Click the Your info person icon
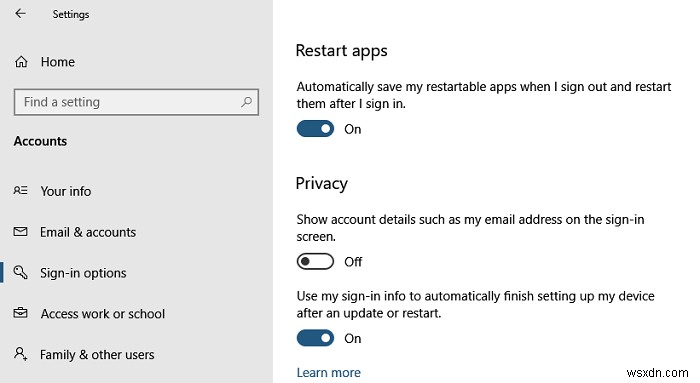This screenshot has height=383, width=700. point(21,191)
